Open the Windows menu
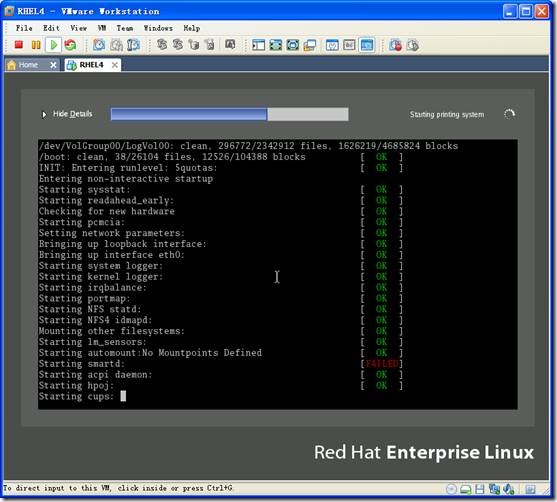 pyautogui.click(x=158, y=28)
